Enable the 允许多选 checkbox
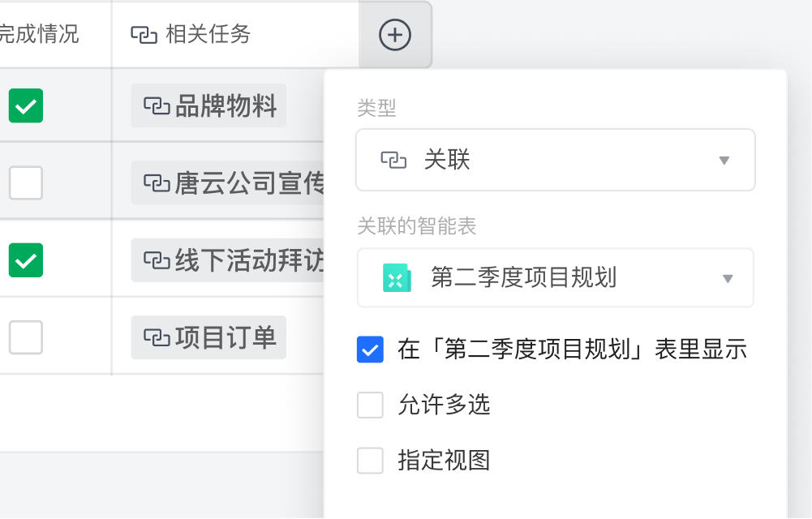This screenshot has width=812, height=519. point(370,405)
